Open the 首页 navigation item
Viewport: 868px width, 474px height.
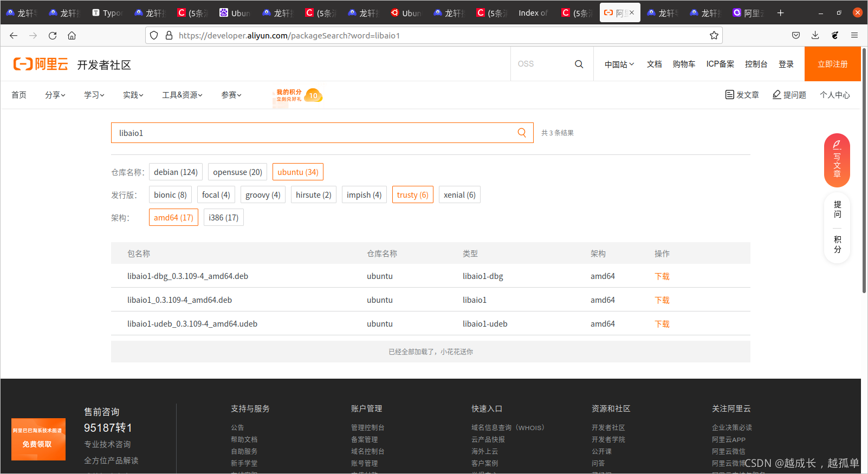point(19,95)
